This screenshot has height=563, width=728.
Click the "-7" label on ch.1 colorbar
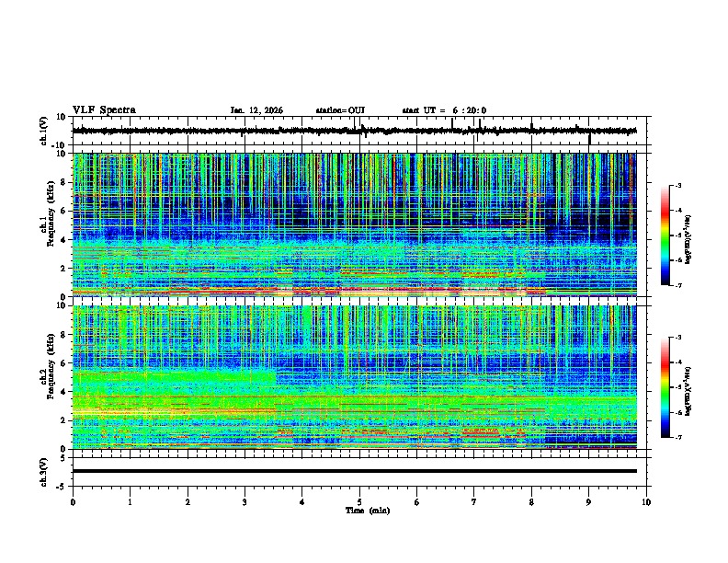677,285
